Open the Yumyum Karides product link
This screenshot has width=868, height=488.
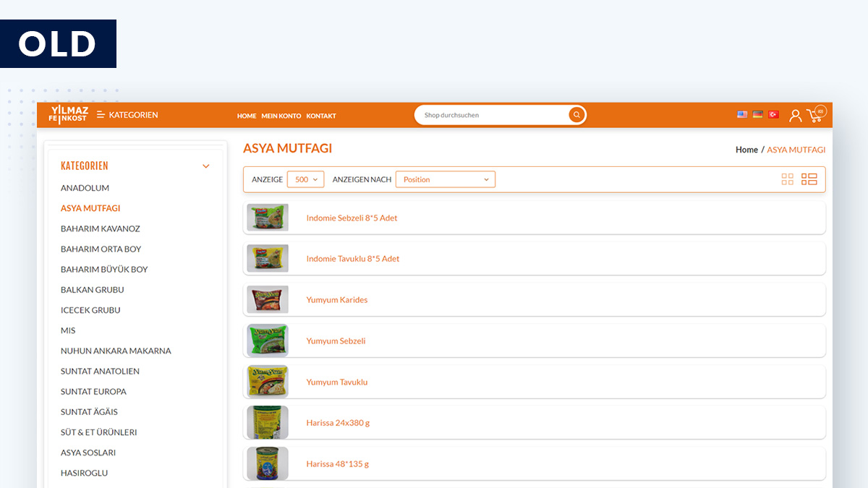click(336, 300)
